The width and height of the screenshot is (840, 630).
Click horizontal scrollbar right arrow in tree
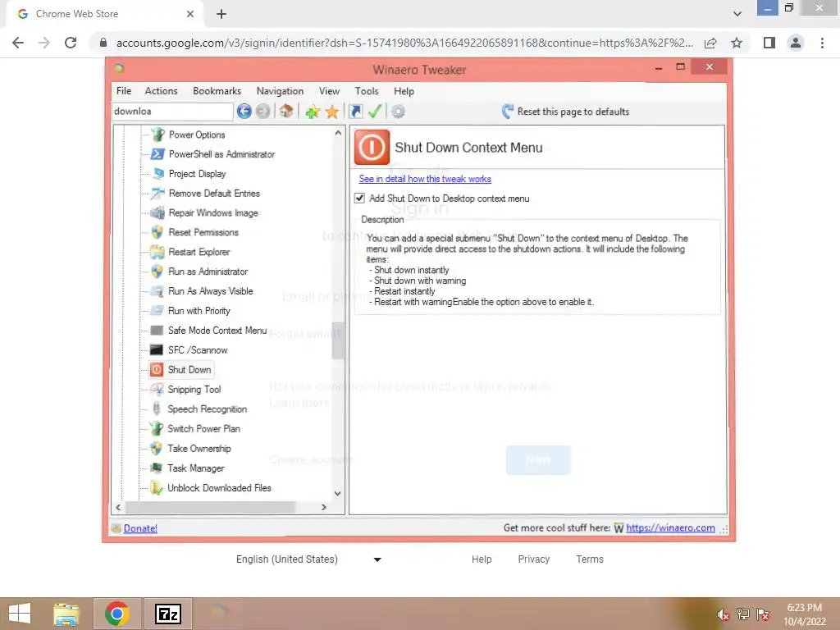click(x=323, y=507)
